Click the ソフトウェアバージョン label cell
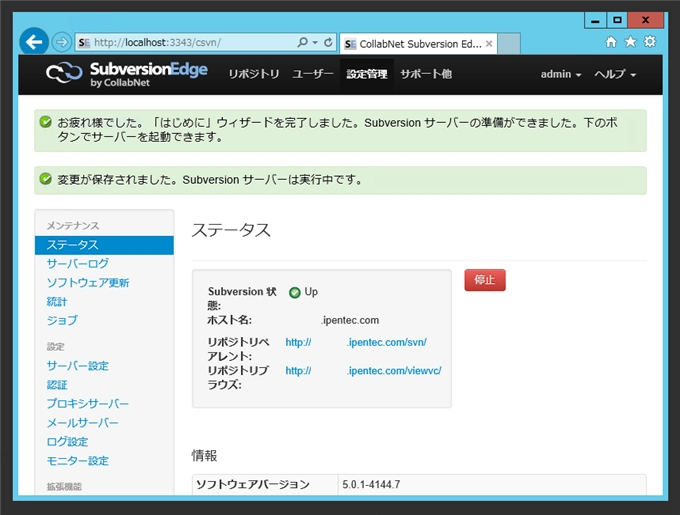680x515 pixels. [x=265, y=484]
